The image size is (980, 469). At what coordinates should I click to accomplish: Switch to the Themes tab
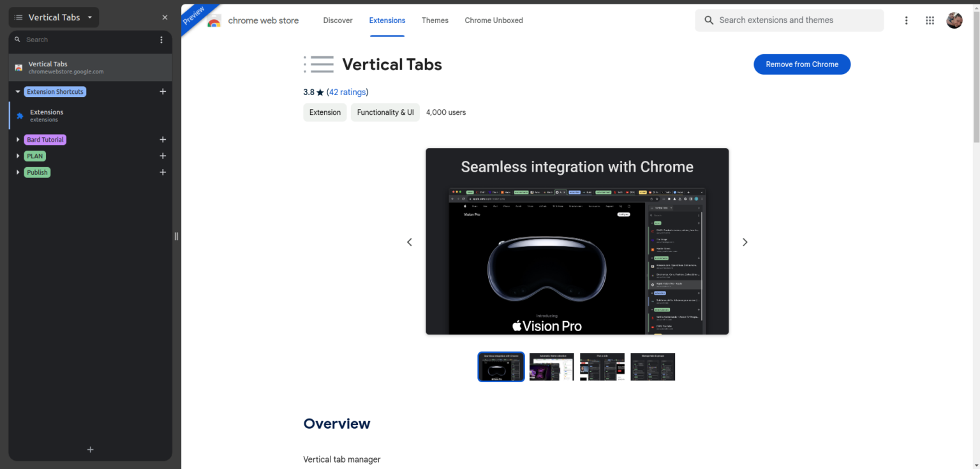434,20
